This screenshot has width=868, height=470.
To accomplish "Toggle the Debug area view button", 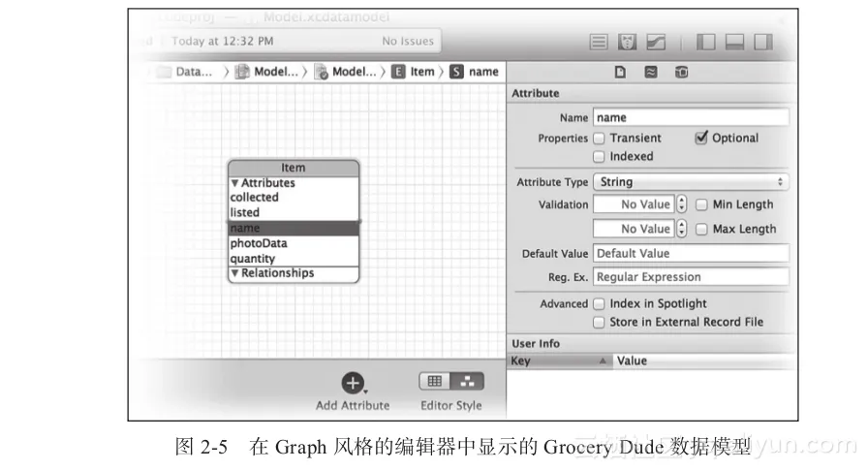I will (x=734, y=42).
